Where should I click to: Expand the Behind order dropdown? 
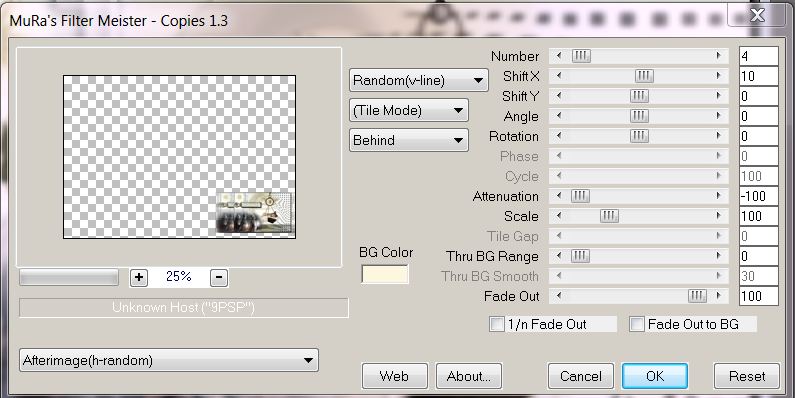tap(409, 140)
